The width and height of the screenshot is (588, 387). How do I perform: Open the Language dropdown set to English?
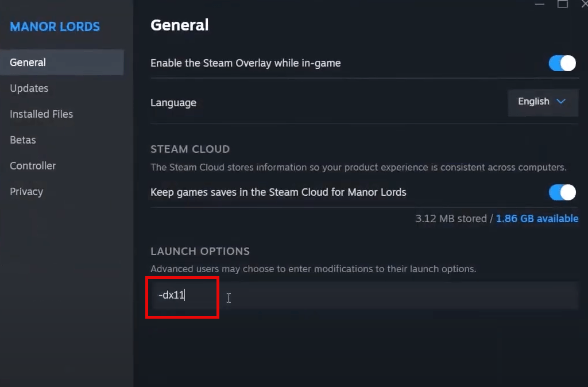point(542,102)
